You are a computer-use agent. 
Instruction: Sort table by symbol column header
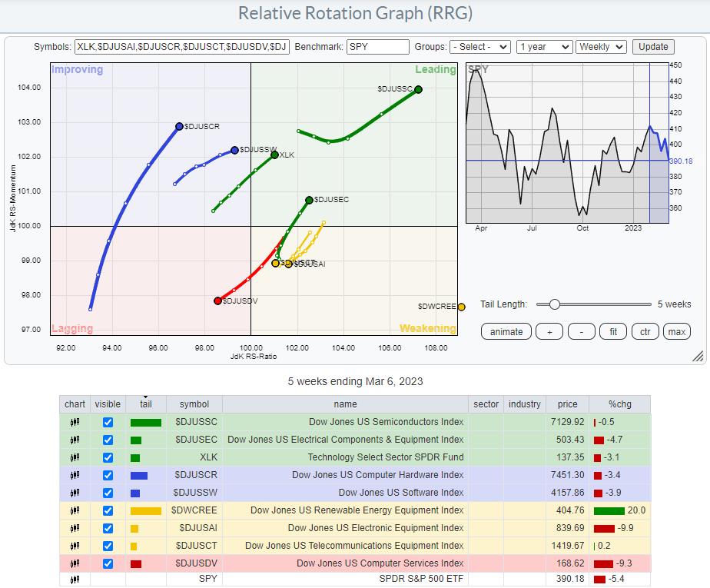[x=194, y=404]
